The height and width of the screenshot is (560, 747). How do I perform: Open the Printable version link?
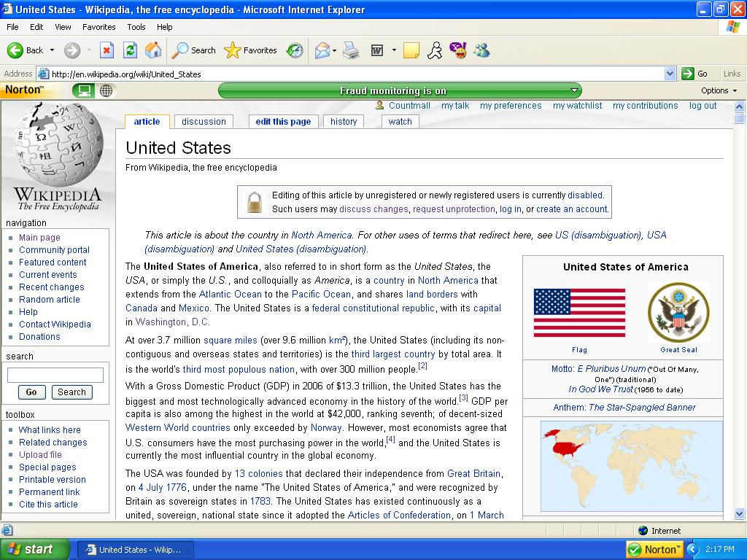pyautogui.click(x=53, y=479)
